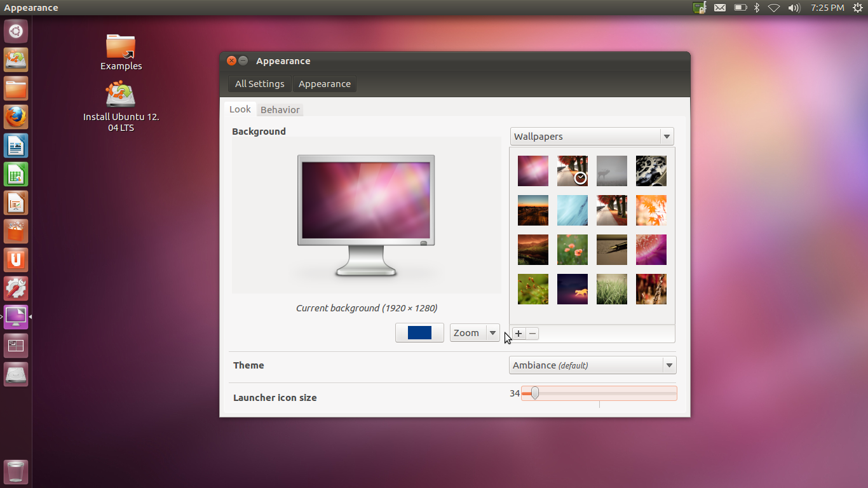
Task: Select the tree road wallpaper without clock
Action: [x=612, y=210]
